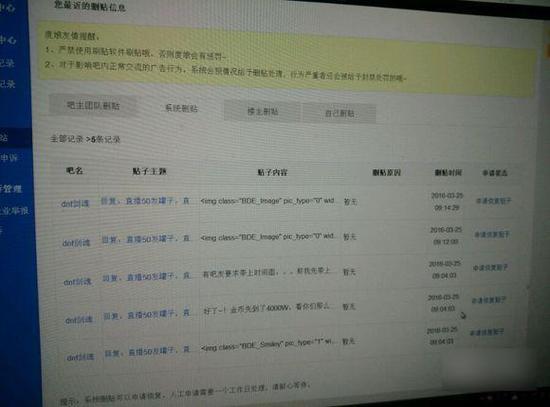The width and height of the screenshot is (550, 407).
Task: Open dnf吧 link in the BDE_Smiley row
Action: 80,357
